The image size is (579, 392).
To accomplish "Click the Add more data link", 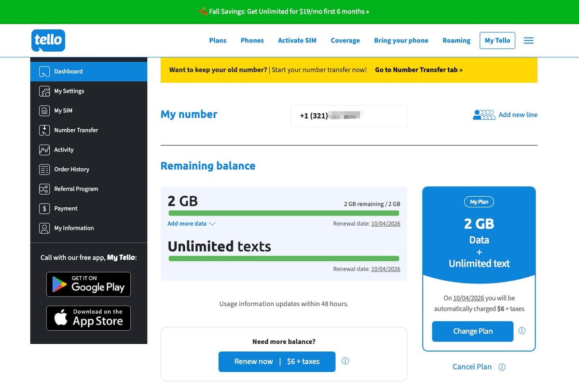I will 187,224.
